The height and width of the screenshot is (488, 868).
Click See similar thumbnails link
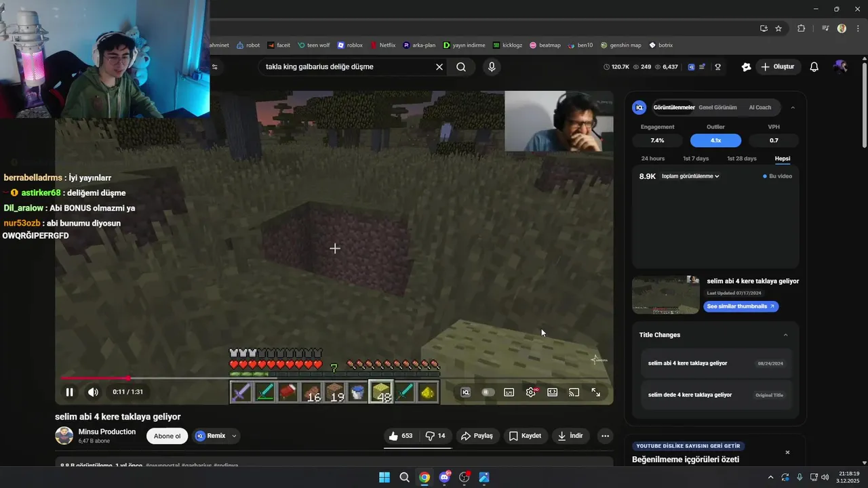tap(741, 306)
